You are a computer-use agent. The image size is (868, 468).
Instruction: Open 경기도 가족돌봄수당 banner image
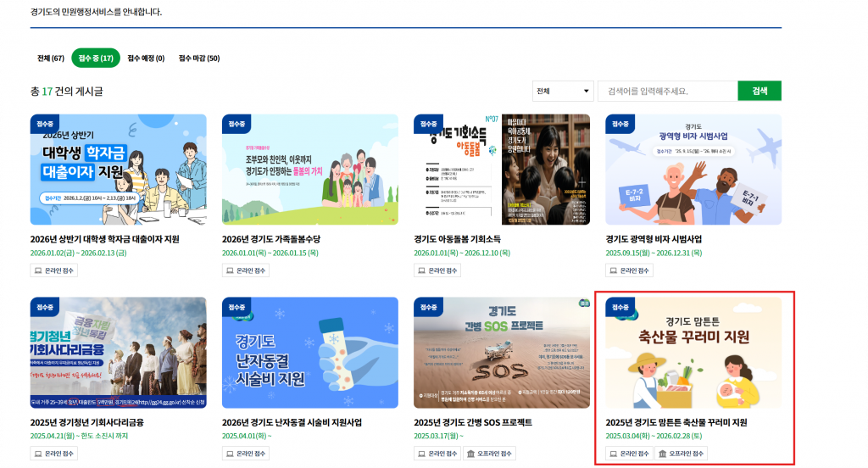click(310, 170)
